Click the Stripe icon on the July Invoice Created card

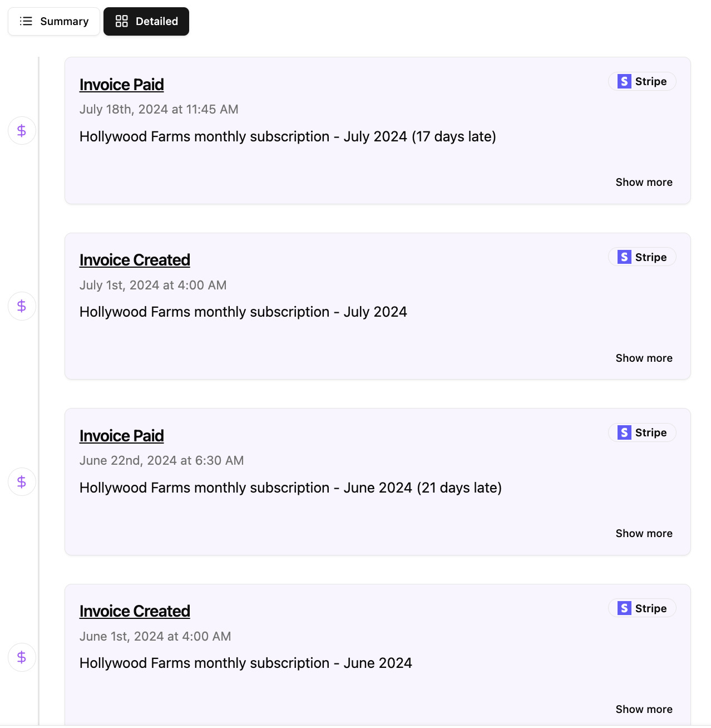(x=624, y=257)
